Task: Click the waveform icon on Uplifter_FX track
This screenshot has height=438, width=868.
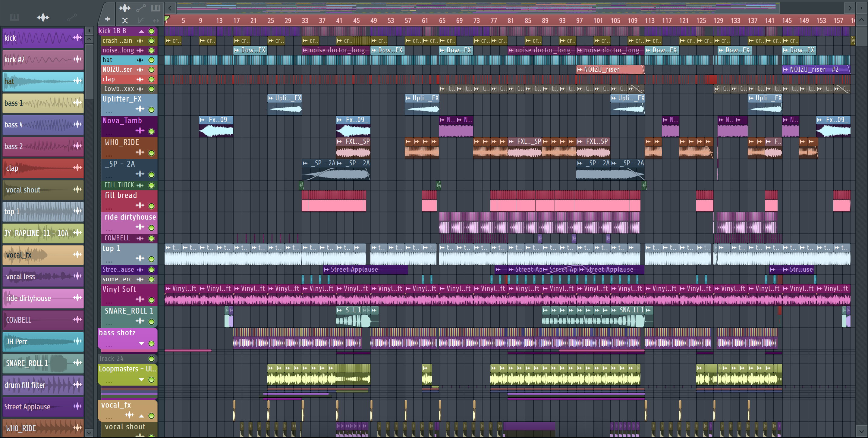Action: click(140, 109)
